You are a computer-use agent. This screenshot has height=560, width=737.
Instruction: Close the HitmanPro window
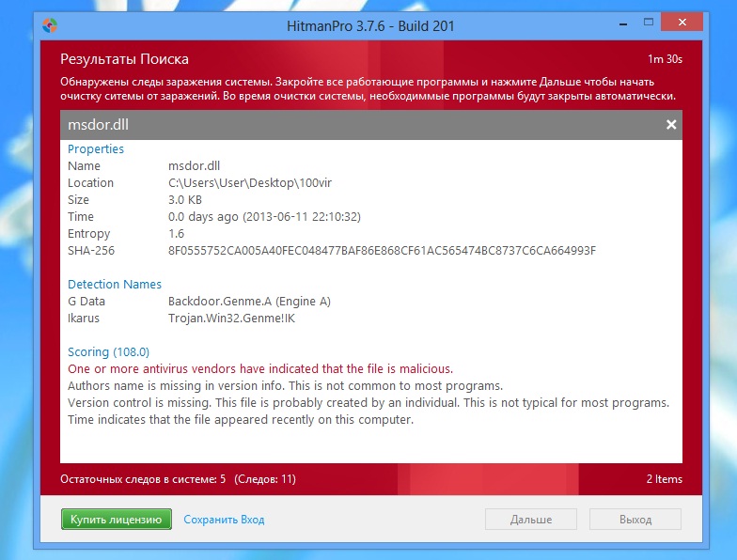682,23
